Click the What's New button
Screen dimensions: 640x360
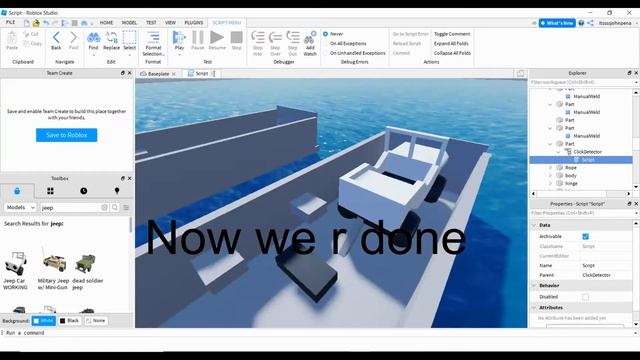[x=557, y=23]
